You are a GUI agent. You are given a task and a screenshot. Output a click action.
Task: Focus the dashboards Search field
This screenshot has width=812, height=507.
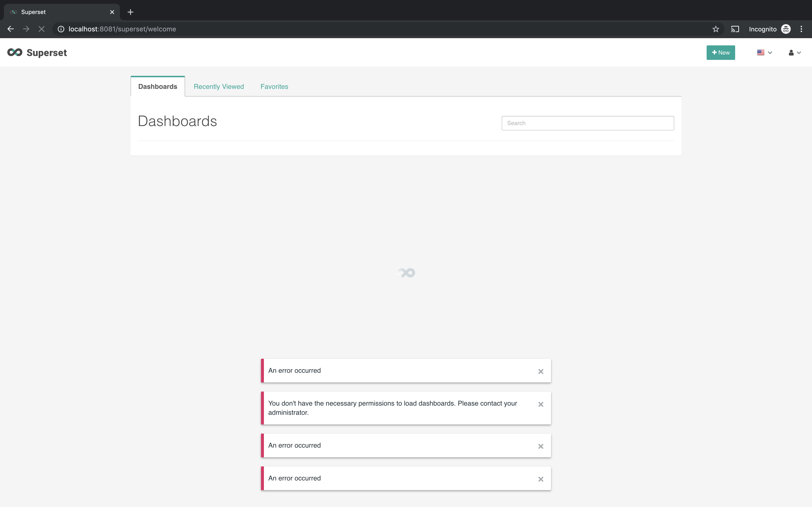tap(587, 123)
